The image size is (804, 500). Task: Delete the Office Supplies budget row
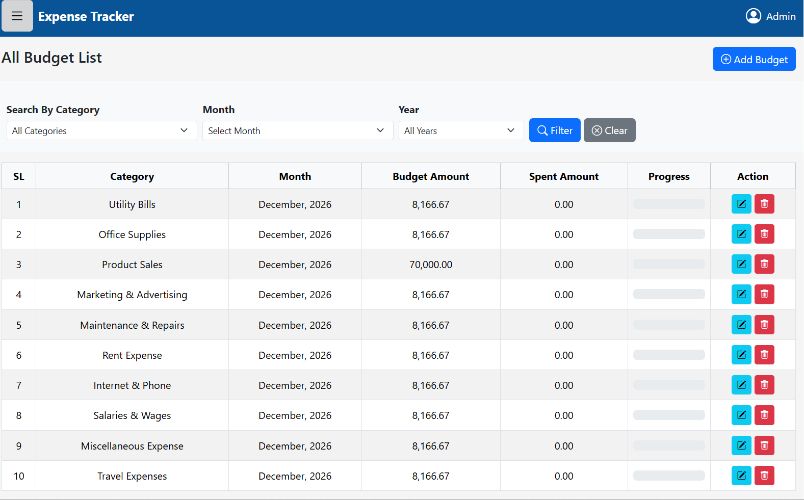(x=764, y=234)
